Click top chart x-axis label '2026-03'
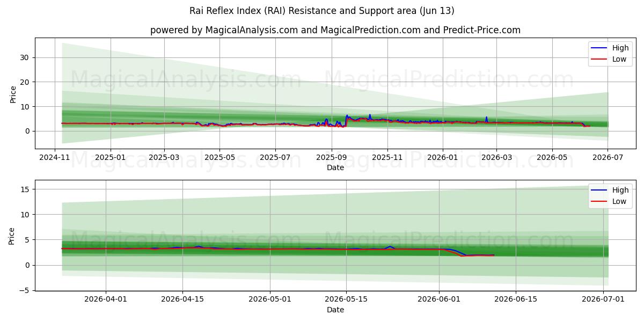Viewport: 644px width, 322px height. click(496, 158)
